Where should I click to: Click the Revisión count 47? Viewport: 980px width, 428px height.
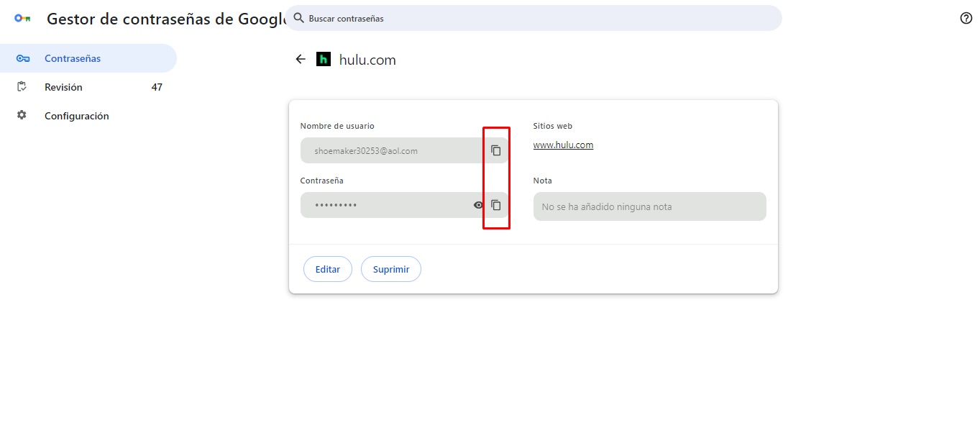point(157,87)
